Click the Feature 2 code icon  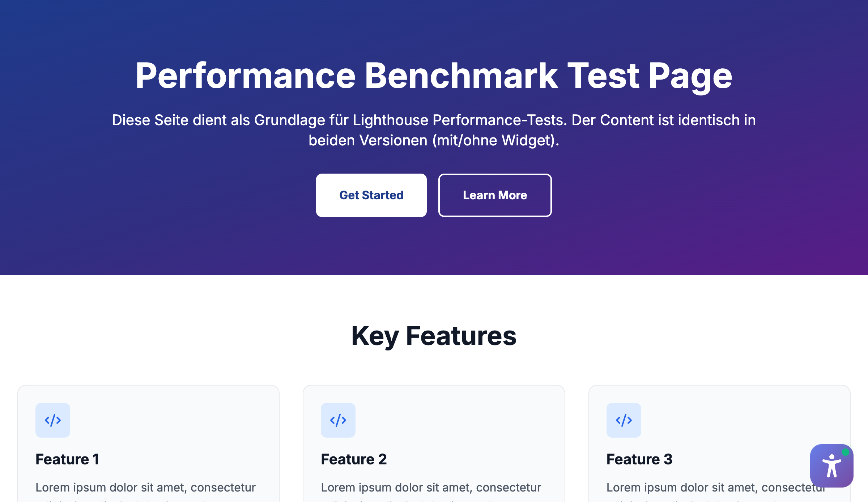338,420
